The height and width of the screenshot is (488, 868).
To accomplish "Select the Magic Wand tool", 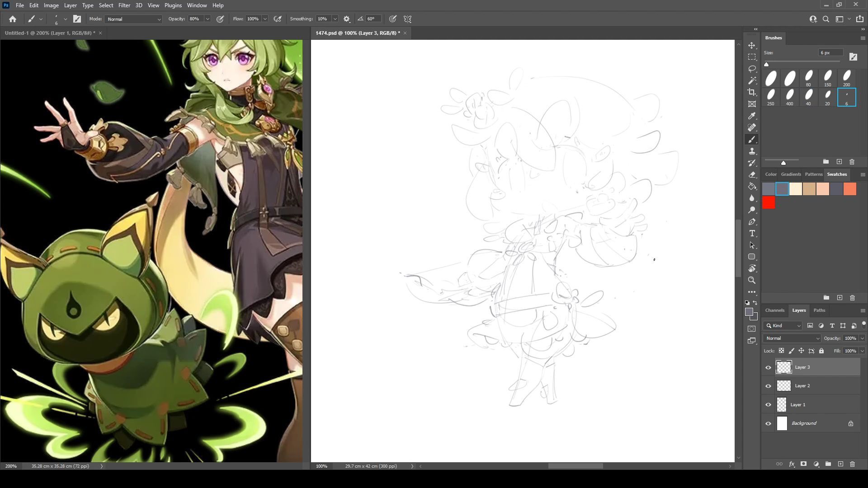I will point(752,81).
